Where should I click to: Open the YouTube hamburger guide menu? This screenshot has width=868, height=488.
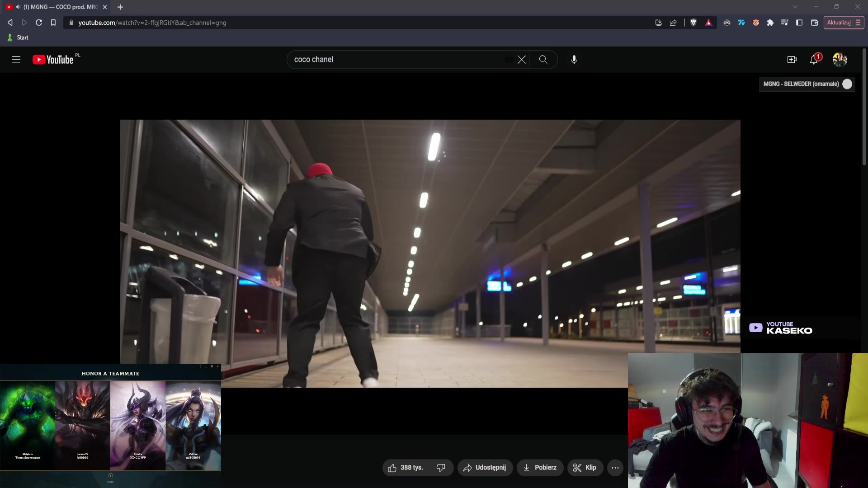[x=16, y=60]
